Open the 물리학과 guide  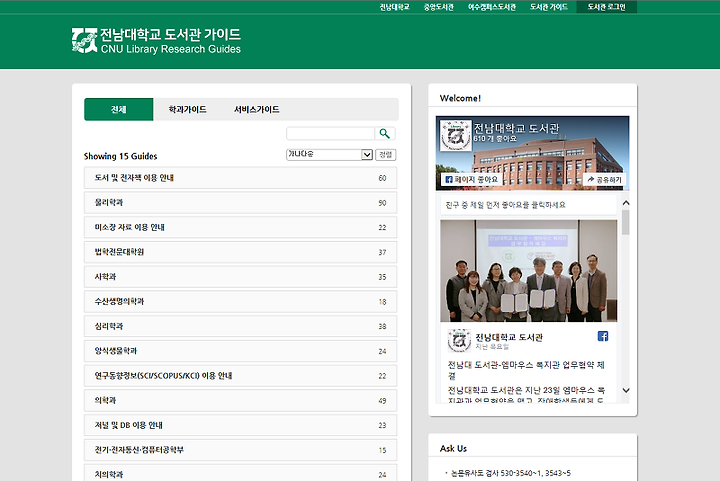[x=240, y=203]
